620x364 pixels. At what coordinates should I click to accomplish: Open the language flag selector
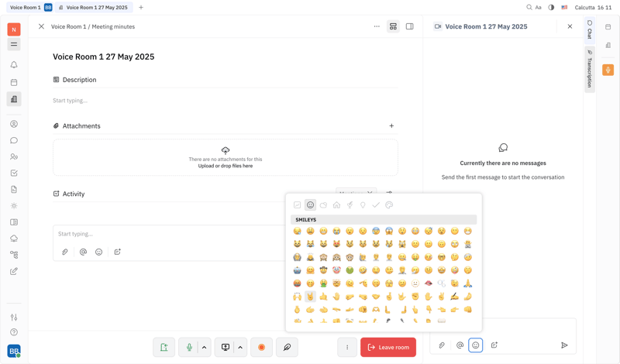coord(564,7)
